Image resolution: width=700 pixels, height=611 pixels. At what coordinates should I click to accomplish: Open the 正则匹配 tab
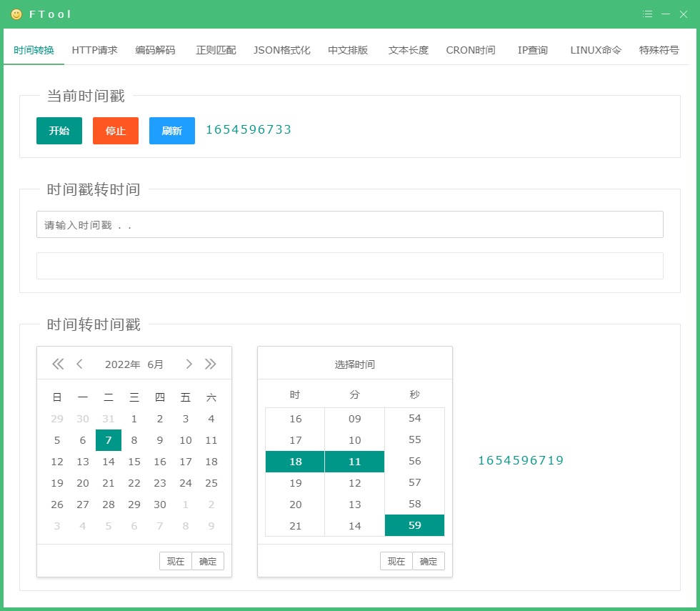(x=215, y=50)
